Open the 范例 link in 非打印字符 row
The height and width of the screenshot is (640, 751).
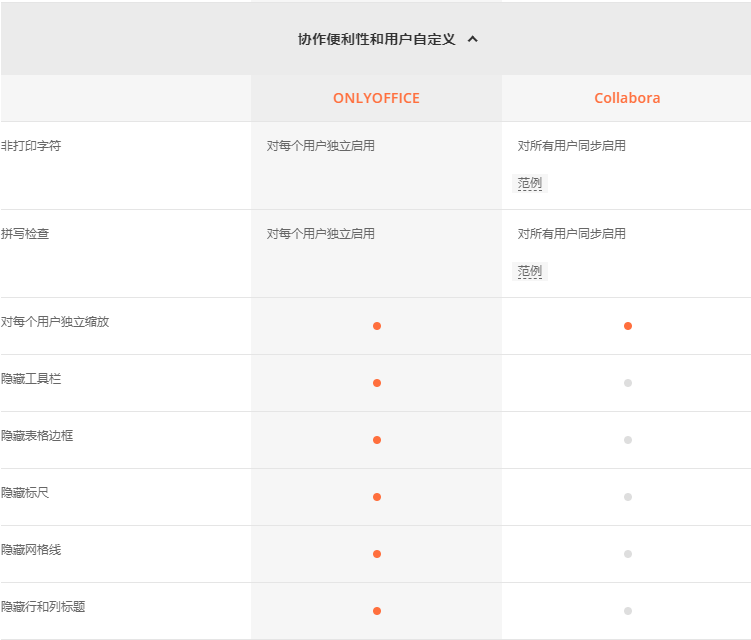(x=530, y=183)
